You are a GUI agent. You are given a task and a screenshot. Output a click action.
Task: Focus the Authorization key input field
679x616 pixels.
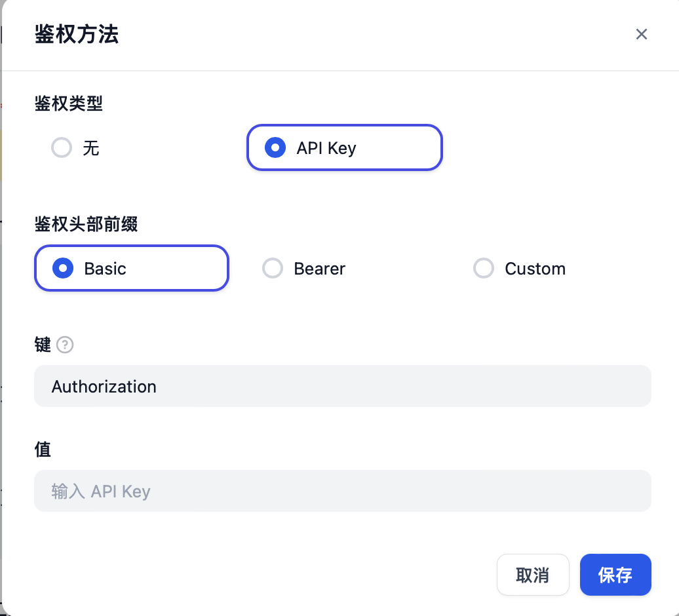(x=343, y=386)
